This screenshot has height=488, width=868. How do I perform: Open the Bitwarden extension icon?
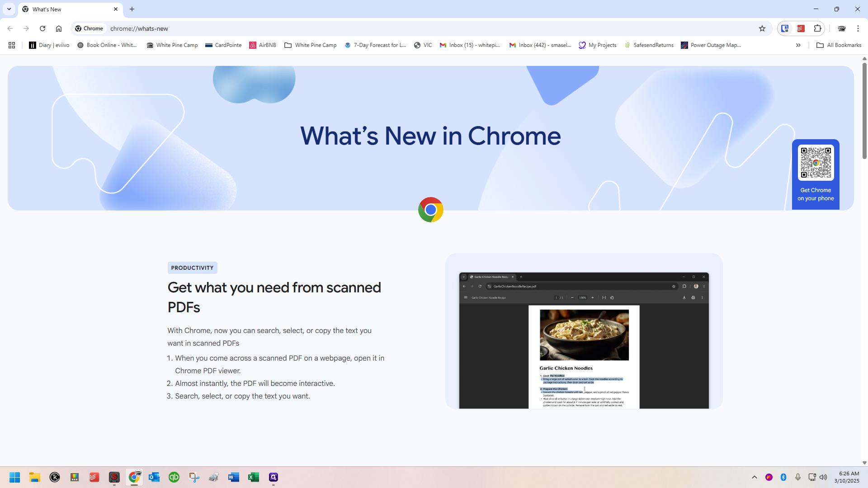785,28
